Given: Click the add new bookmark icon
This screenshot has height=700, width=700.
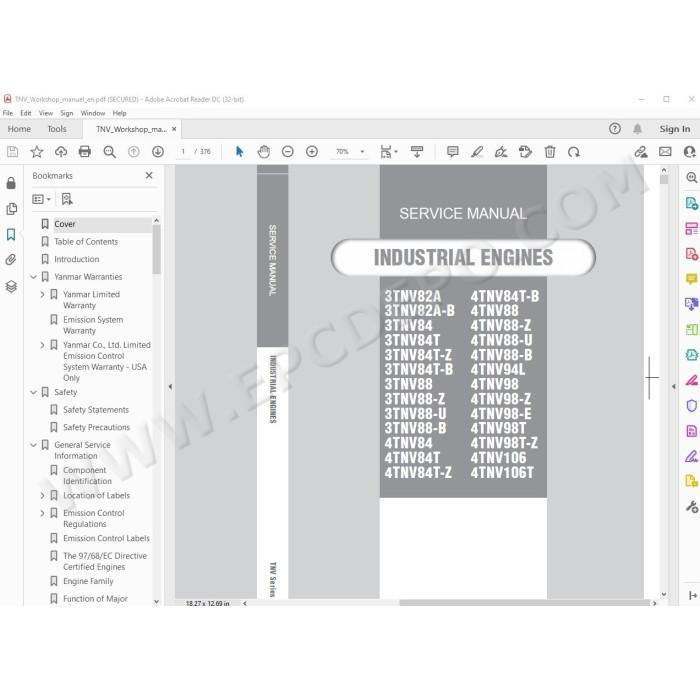Looking at the screenshot, I should (67, 199).
